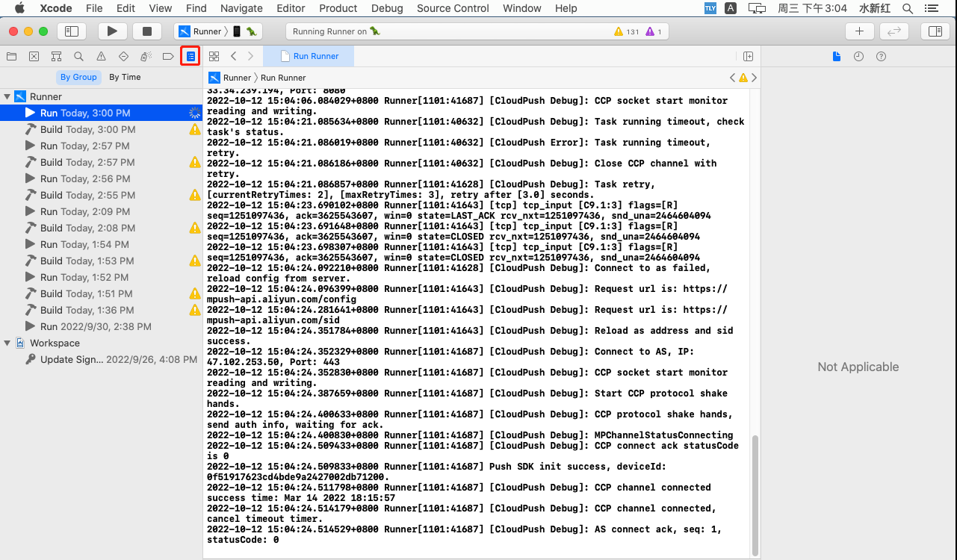Go back in editor history
Image resolution: width=957 pixels, height=560 pixels.
[x=234, y=56]
